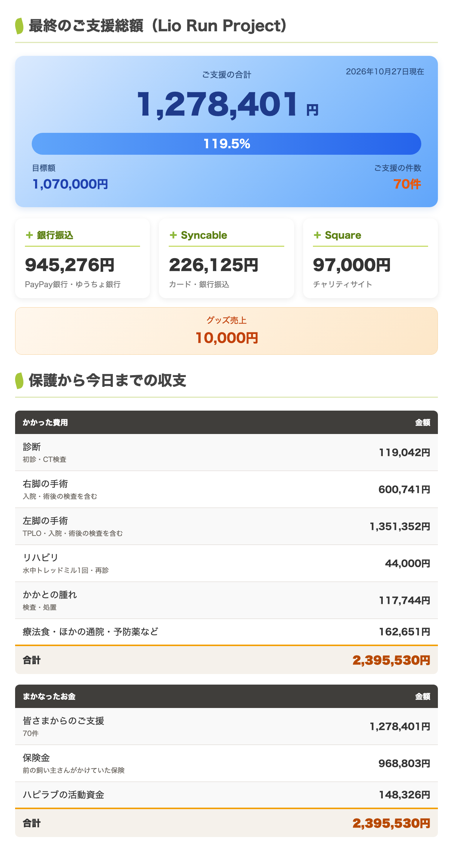This screenshot has width=453, height=868.
Task: Click the goal amount 1,070,000円
Action: 70,184
